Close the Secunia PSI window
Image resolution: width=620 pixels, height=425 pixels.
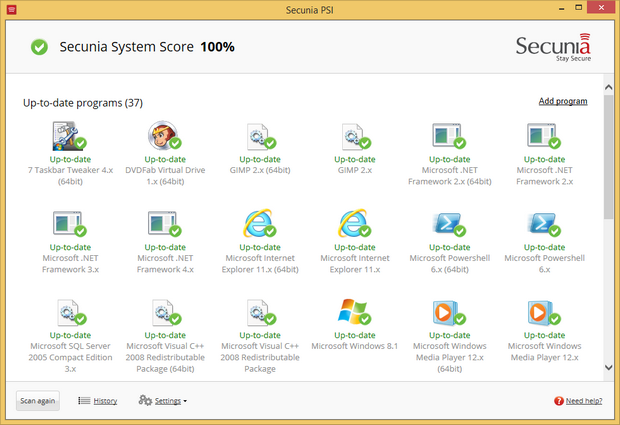coord(601,8)
